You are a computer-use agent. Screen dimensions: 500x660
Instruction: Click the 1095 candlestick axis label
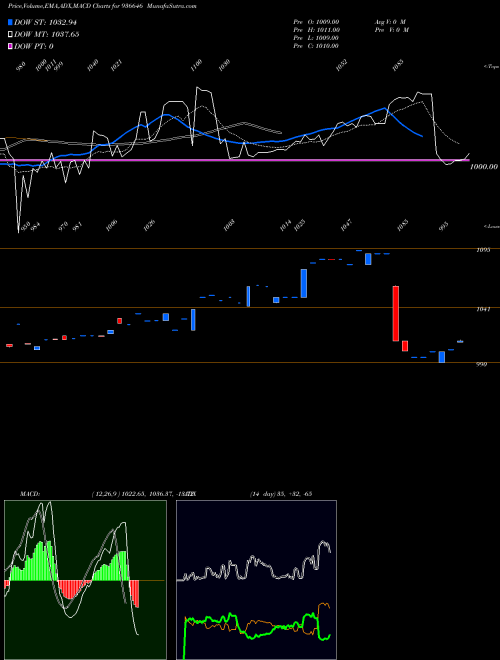(x=484, y=250)
